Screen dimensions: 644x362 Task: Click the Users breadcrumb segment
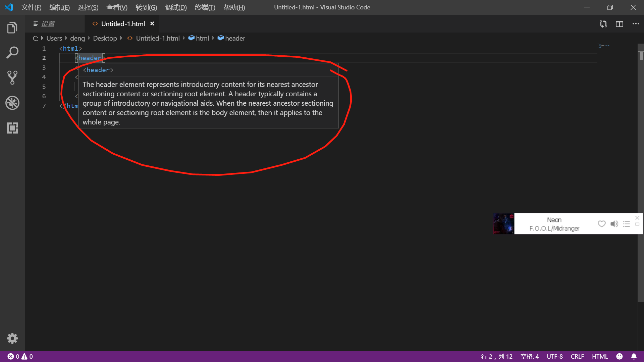54,38
